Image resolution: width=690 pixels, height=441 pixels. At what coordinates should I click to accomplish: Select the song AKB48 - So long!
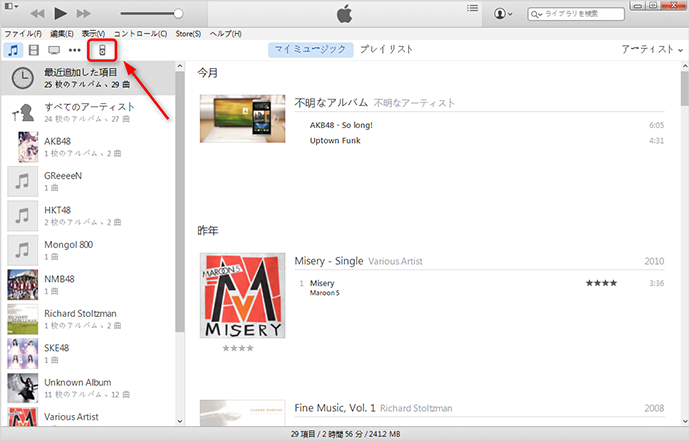click(341, 125)
